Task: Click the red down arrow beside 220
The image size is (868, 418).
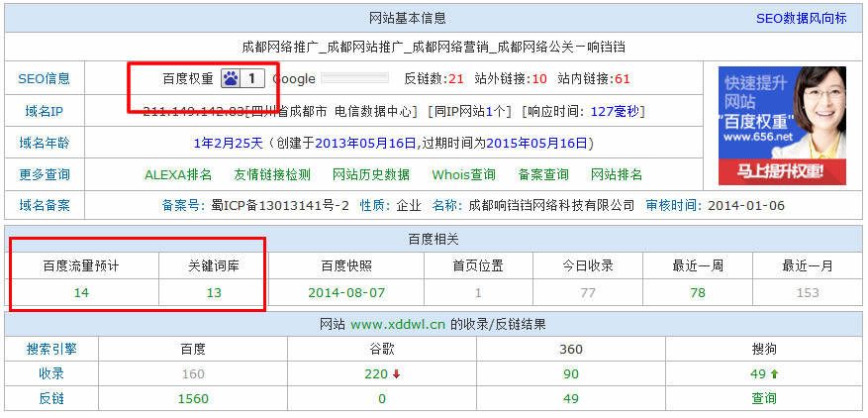Action: click(x=396, y=374)
